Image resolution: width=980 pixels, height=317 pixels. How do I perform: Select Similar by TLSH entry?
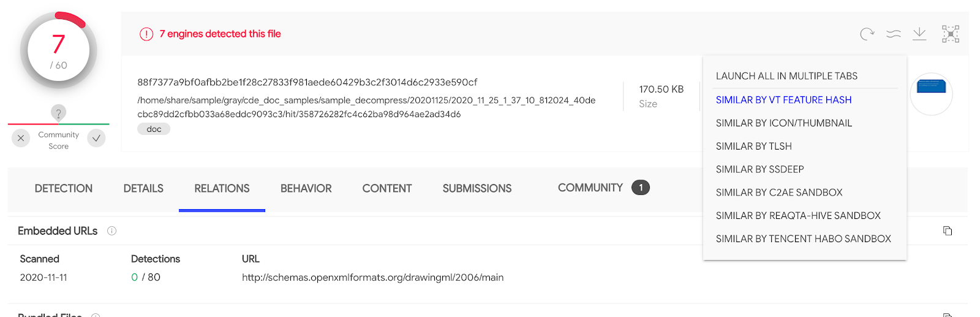click(754, 147)
